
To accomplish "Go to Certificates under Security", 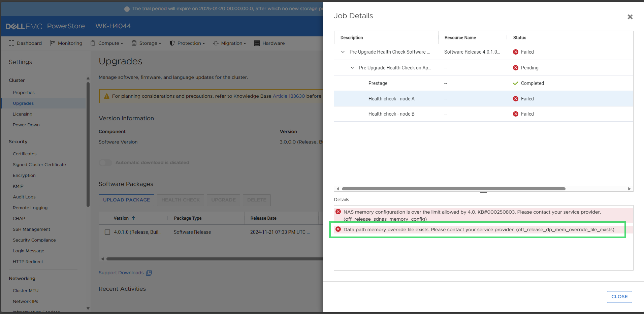I will pyautogui.click(x=25, y=154).
